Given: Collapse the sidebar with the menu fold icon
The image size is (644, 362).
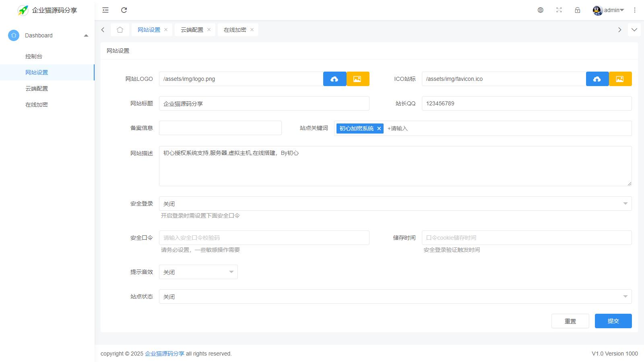Looking at the screenshot, I should click(105, 10).
